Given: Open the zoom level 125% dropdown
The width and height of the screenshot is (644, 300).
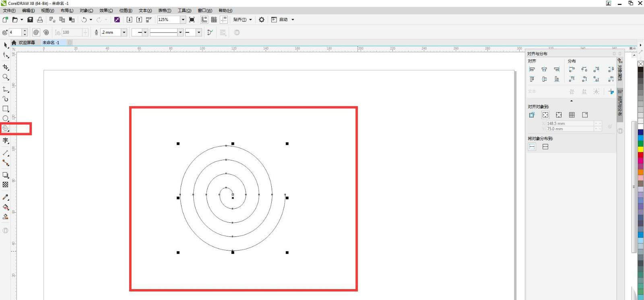Looking at the screenshot, I should pos(183,19).
